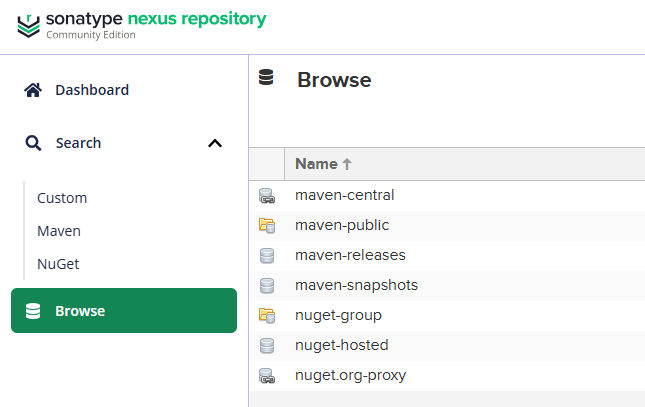Sort repositories by Name column header
Image resolution: width=645 pixels, height=407 pixels.
pyautogui.click(x=316, y=164)
